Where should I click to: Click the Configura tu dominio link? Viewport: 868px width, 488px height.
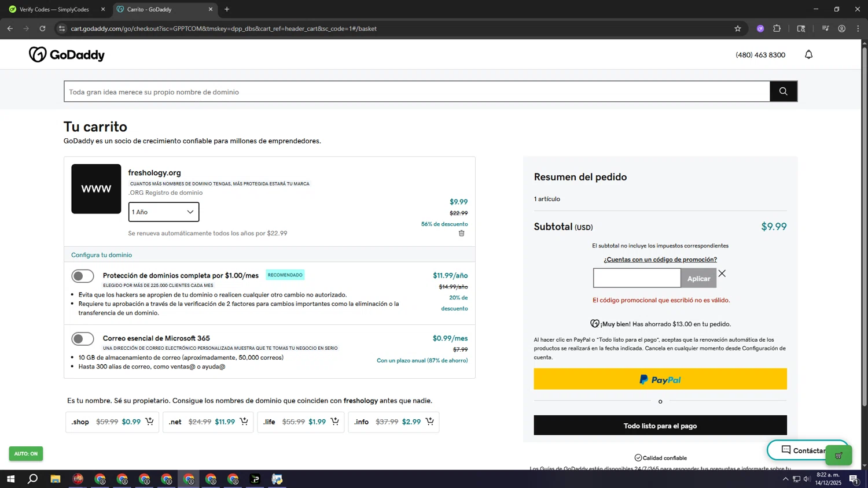tap(101, 255)
